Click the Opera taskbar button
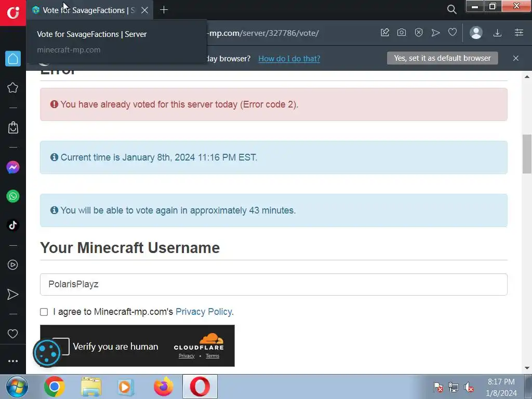The height and width of the screenshot is (399, 532). 200,387
